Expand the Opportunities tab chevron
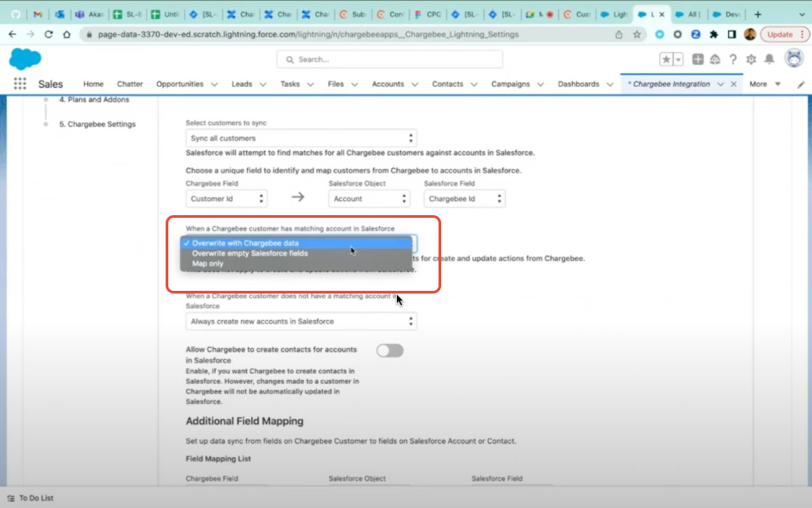812x508 pixels. (x=215, y=84)
